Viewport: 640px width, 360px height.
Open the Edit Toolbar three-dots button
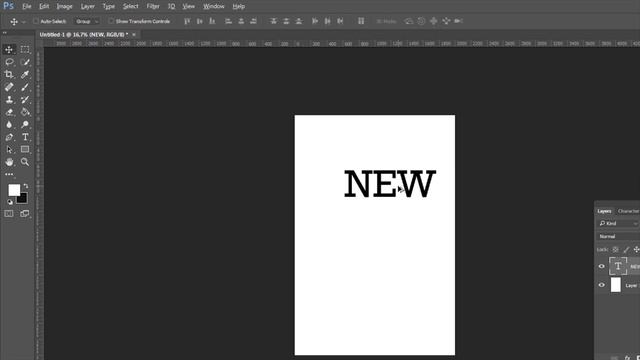pyautogui.click(x=9, y=174)
